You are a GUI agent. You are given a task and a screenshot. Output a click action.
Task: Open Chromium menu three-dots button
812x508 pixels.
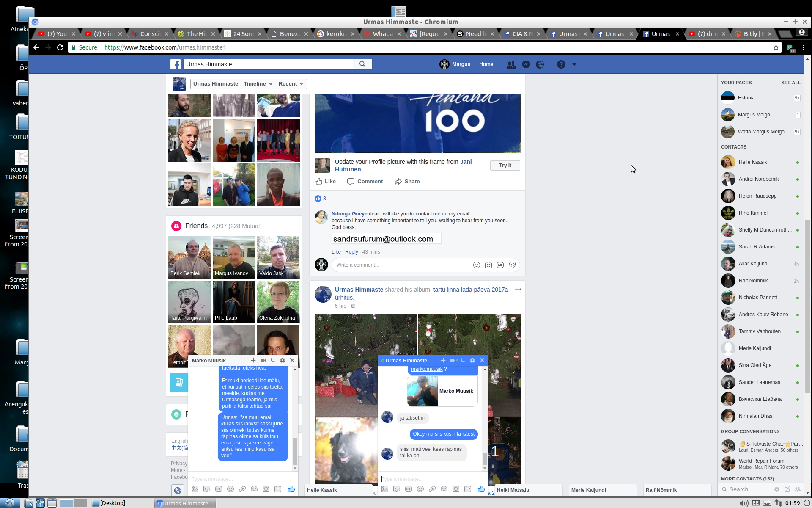click(803, 47)
